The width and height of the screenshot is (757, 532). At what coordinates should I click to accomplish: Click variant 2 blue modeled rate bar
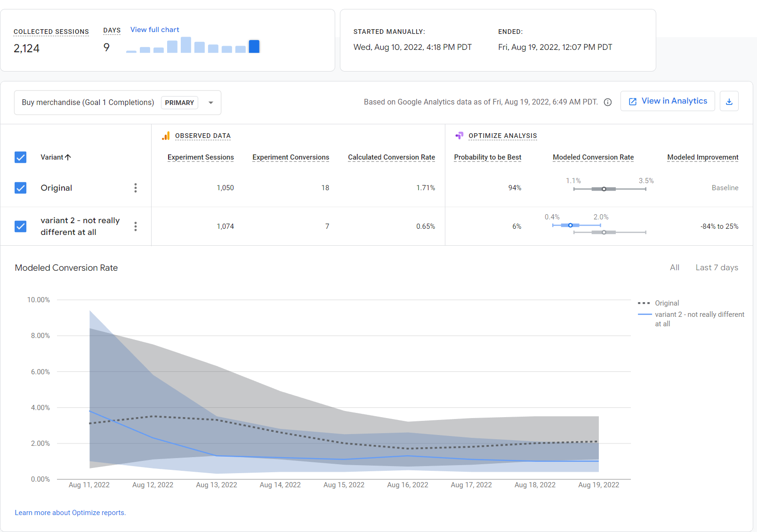(576, 226)
